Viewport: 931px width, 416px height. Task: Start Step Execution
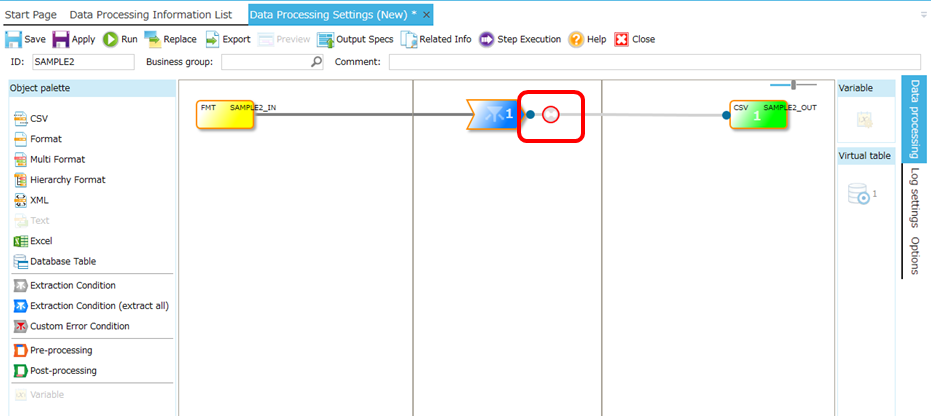520,39
